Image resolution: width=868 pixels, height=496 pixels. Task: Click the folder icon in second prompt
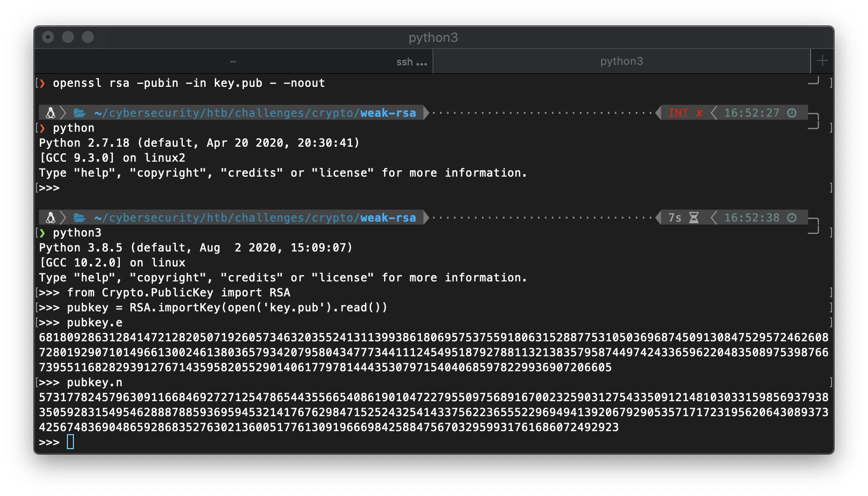(79, 218)
